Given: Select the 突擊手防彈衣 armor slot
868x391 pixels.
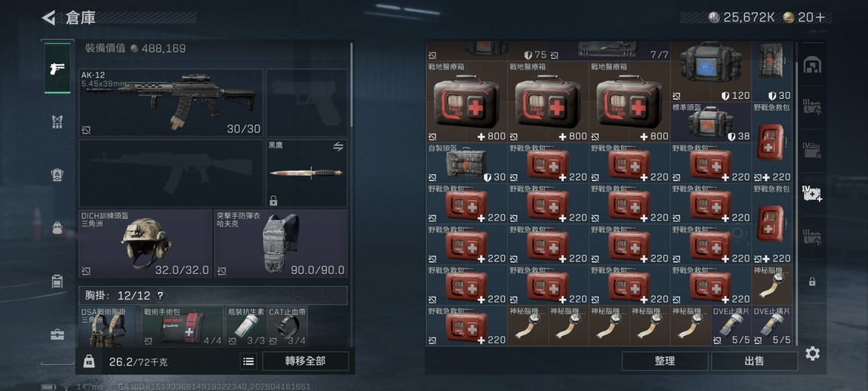Looking at the screenshot, I should [281, 244].
